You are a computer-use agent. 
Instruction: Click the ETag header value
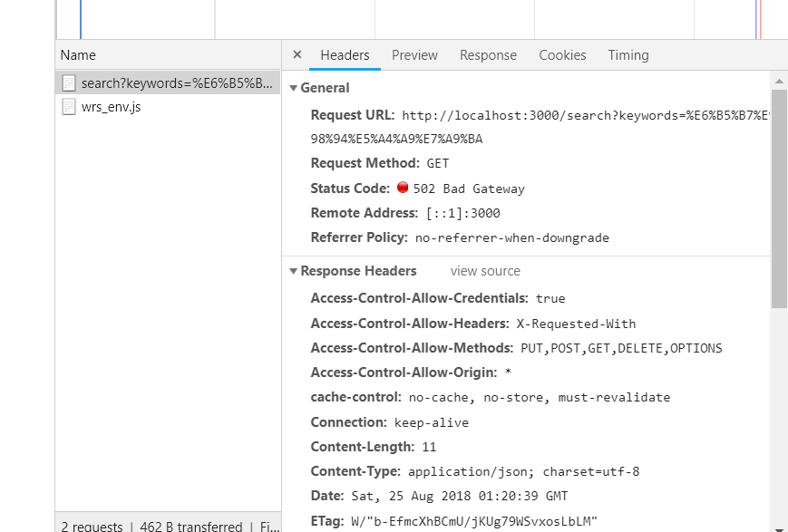click(x=474, y=521)
